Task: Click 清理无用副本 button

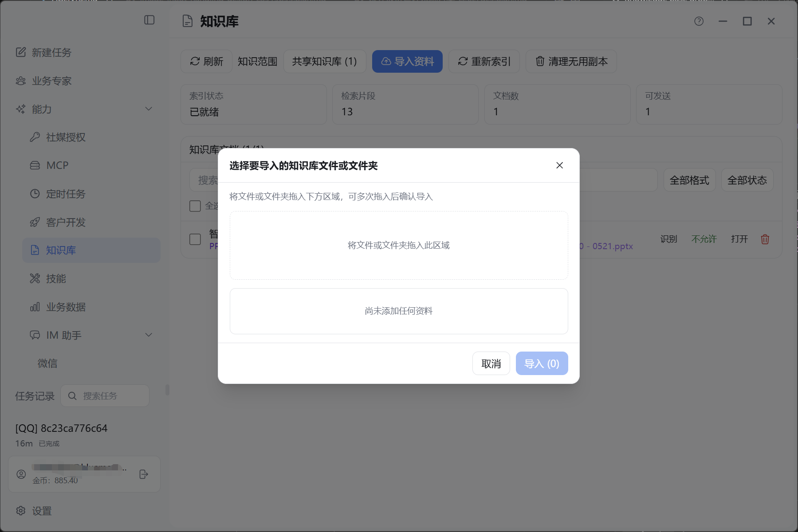Action: tap(571, 61)
